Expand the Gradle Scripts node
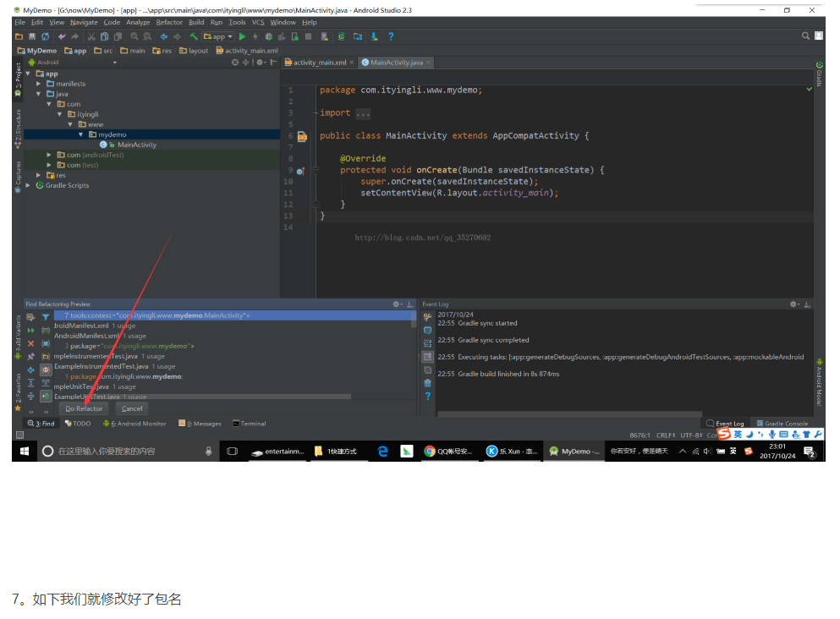The width and height of the screenshot is (840, 619). click(x=28, y=185)
